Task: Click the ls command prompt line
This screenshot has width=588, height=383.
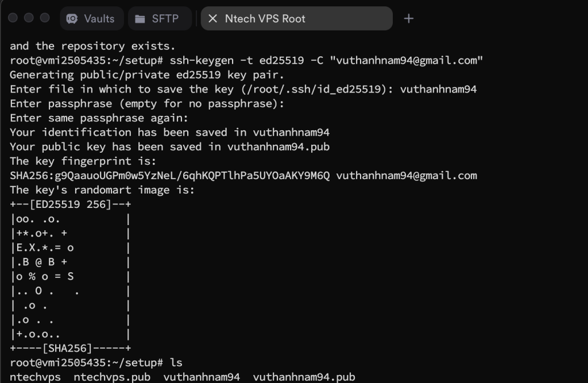Action: pyautogui.click(x=96, y=363)
